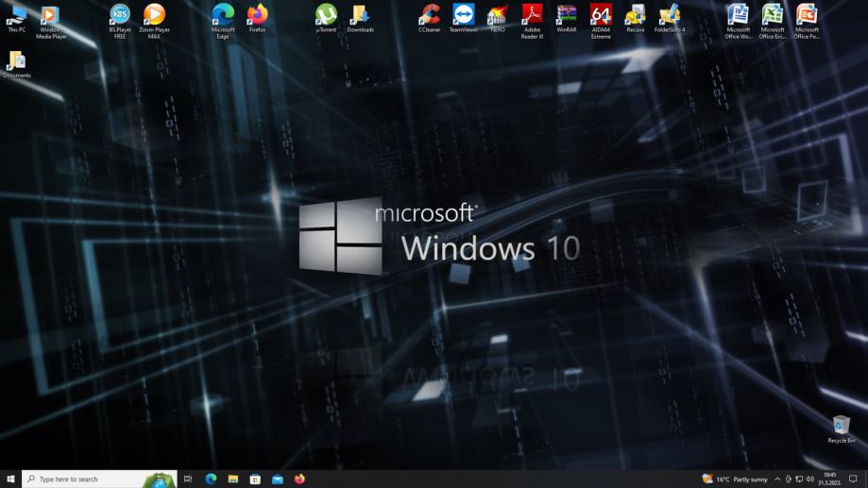Click the Type here to search box

99,480
